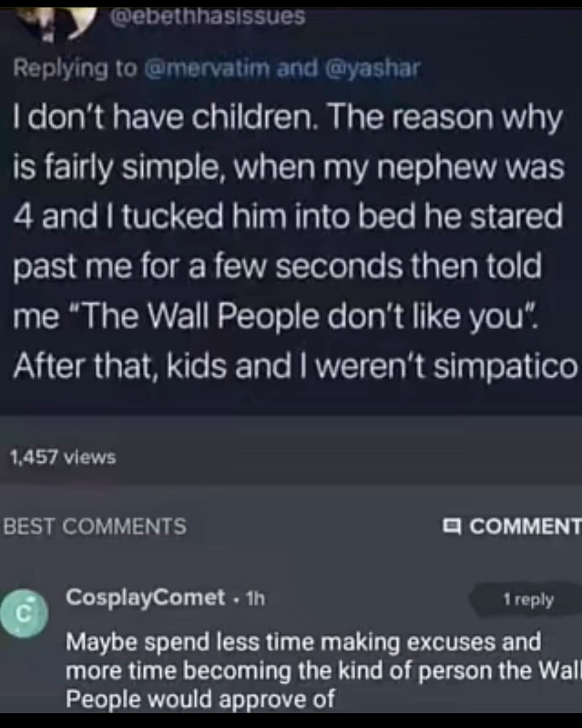
Task: Click the word 'simpatico' in the tweet
Action: [506, 366]
